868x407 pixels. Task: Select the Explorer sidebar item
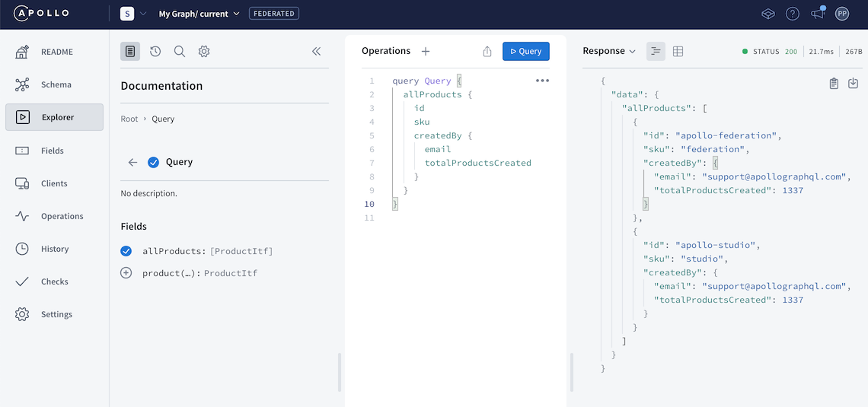pyautogui.click(x=54, y=117)
